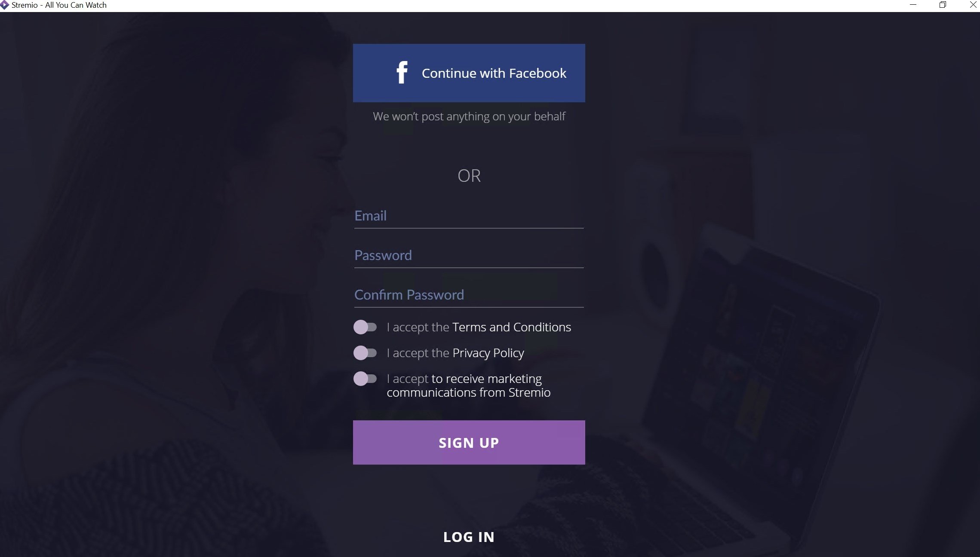Click LOG IN at page bottom
The image size is (980, 557).
469,536
